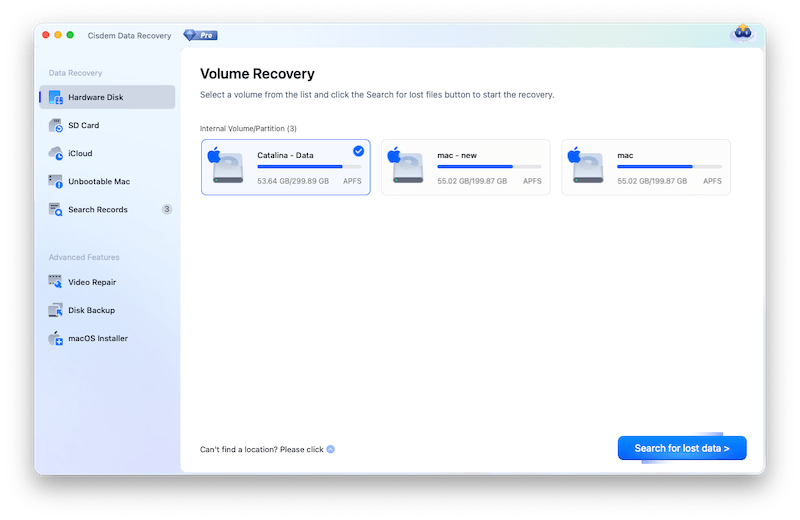The image size is (800, 520).
Task: Open the Search Records icon
Action: (x=57, y=210)
